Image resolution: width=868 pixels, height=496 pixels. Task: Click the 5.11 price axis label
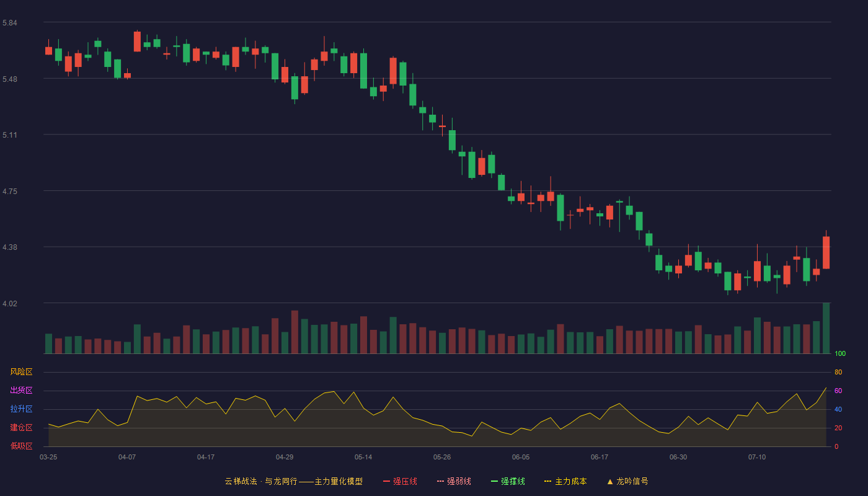(10, 135)
